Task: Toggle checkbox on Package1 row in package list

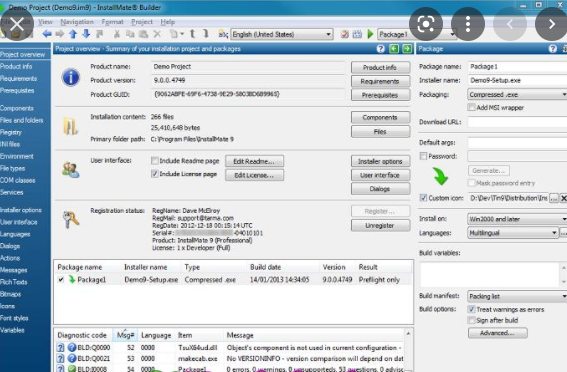Action: click(x=61, y=279)
